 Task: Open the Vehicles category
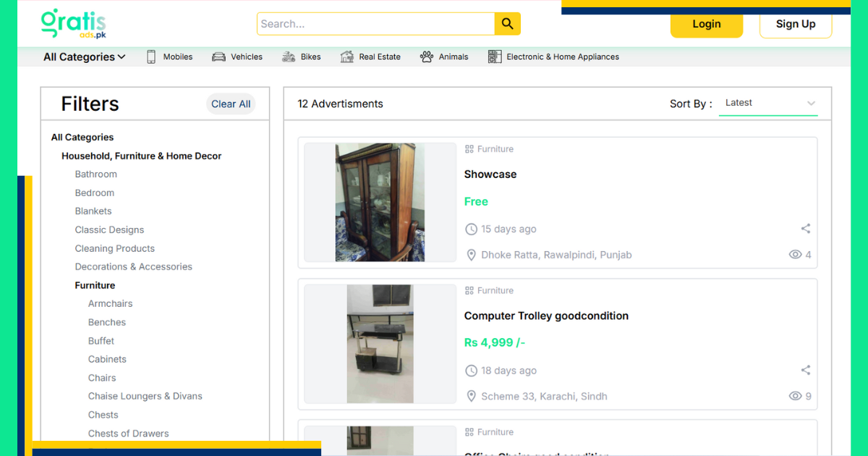[x=247, y=56]
